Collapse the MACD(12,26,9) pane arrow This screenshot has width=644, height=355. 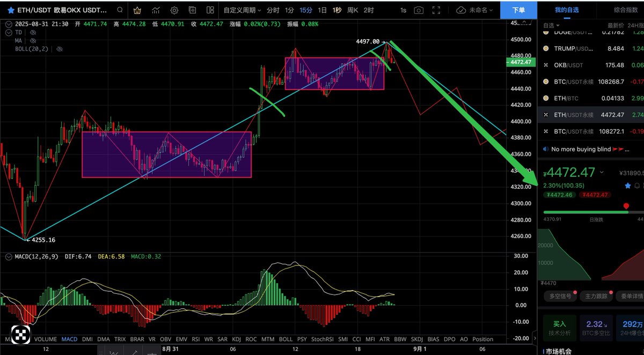click(8, 257)
